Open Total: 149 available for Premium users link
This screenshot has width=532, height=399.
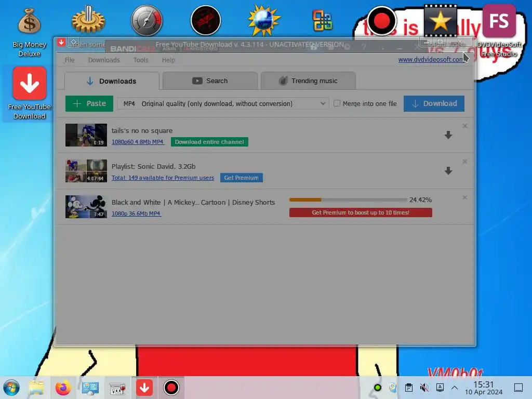(x=163, y=178)
